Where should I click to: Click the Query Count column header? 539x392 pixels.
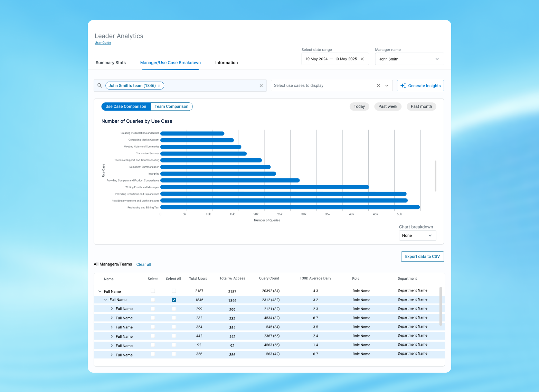pos(269,278)
